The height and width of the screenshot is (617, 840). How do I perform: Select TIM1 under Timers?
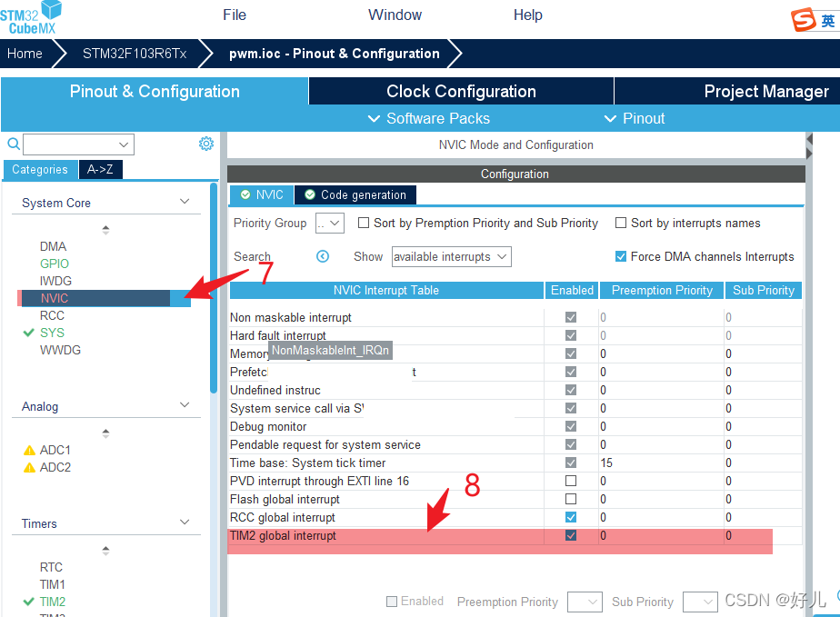[x=52, y=584]
